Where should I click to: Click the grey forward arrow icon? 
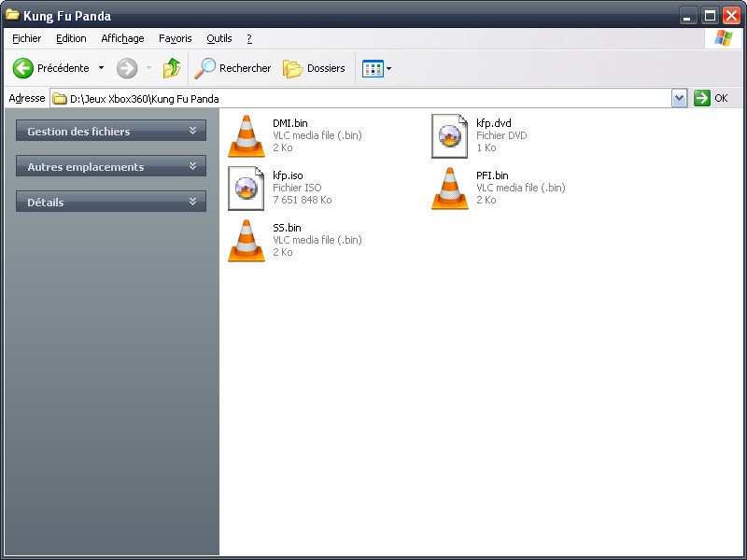[x=127, y=68]
